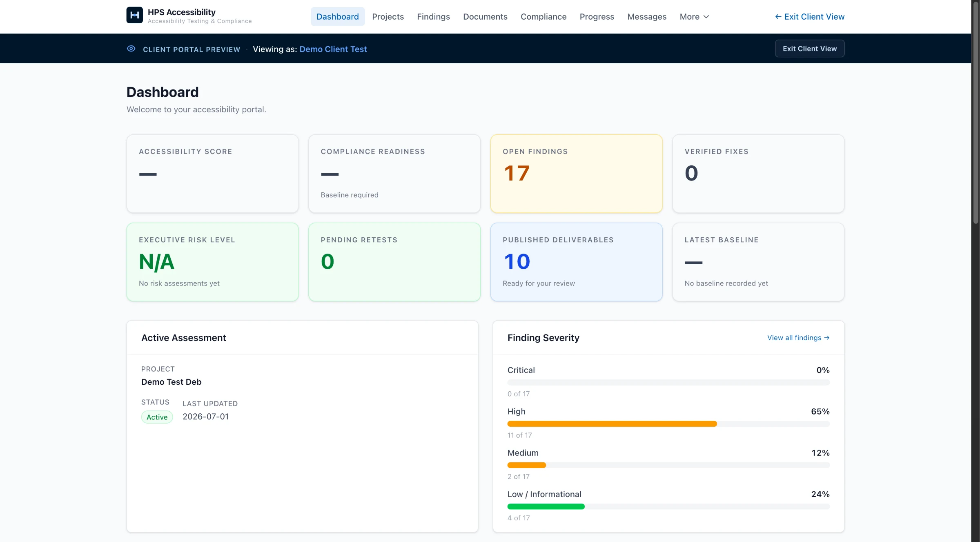
Task: Click the eye icon in preview banner
Action: point(131,49)
